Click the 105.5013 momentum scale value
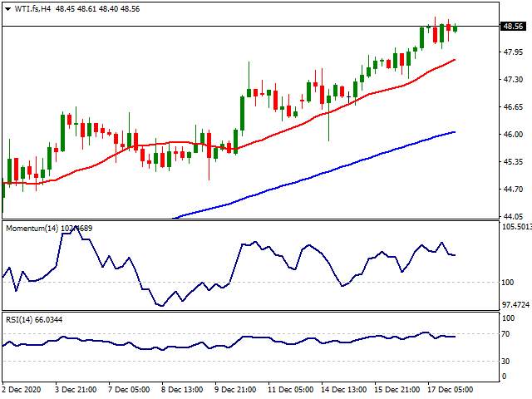The height and width of the screenshot is (399, 532). [517, 227]
